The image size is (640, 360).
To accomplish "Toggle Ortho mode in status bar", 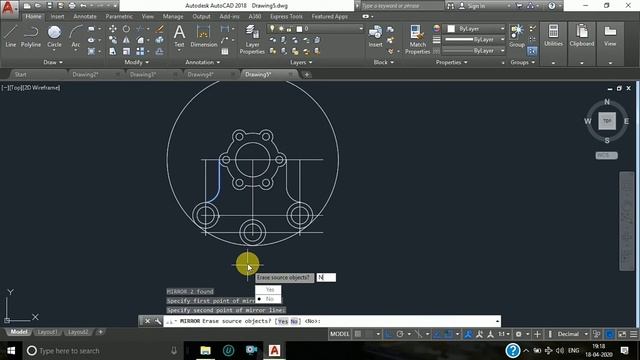I will (388, 334).
